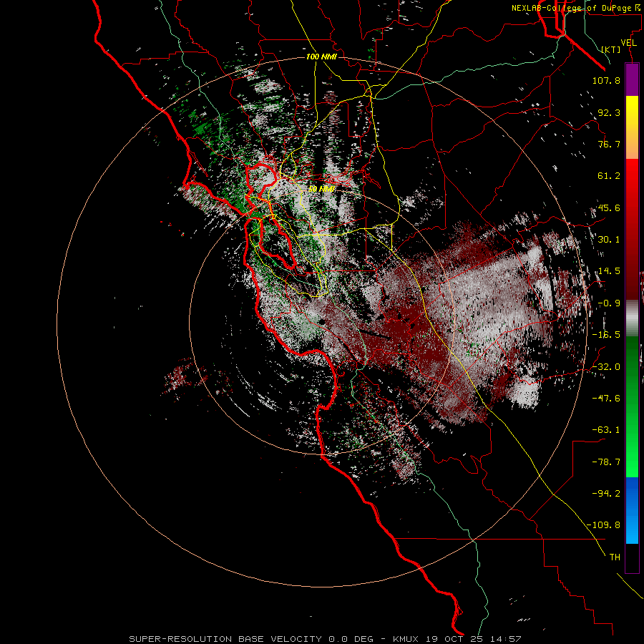Select the -78.7 velocity scale value
644x644 pixels.
(x=606, y=462)
